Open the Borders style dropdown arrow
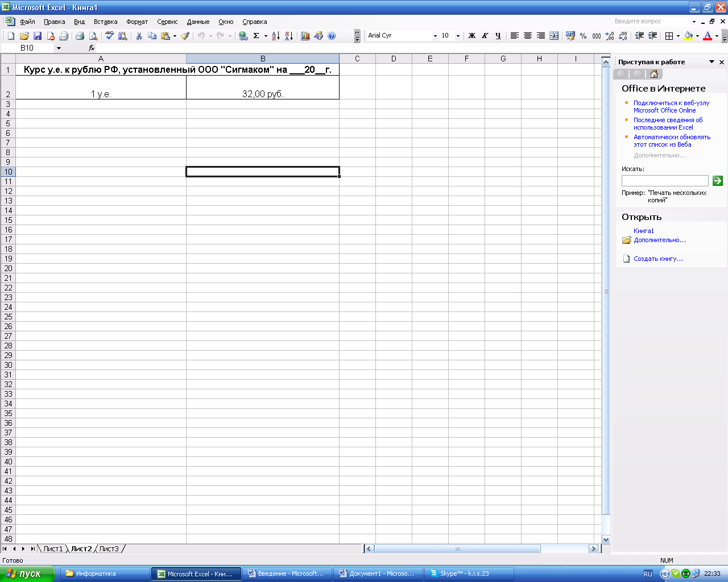This screenshot has width=728, height=582. click(x=678, y=36)
